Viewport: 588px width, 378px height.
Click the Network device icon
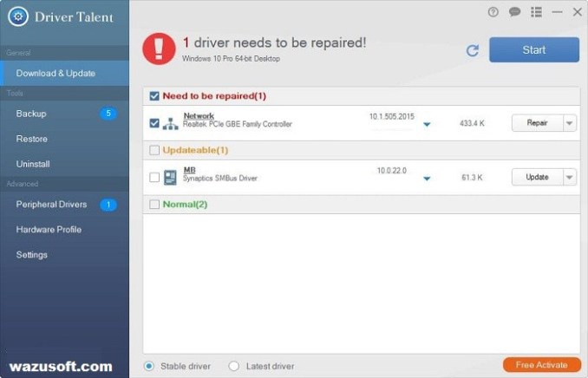coord(171,123)
